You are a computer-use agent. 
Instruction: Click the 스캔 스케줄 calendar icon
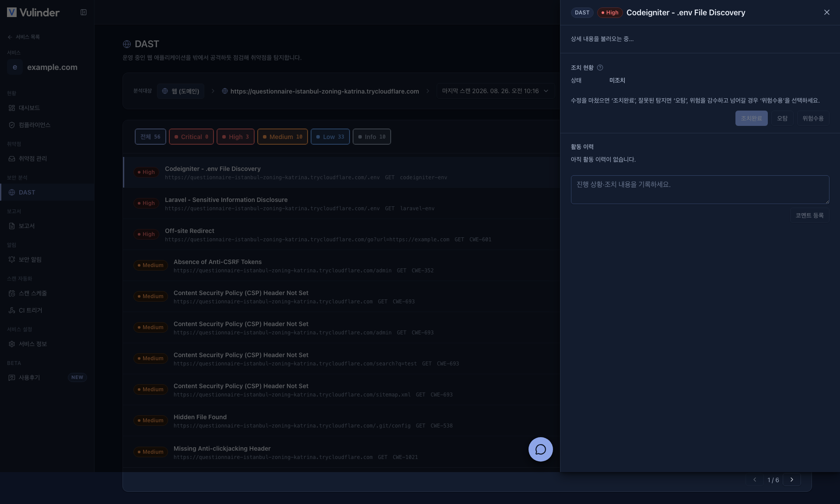point(12,293)
